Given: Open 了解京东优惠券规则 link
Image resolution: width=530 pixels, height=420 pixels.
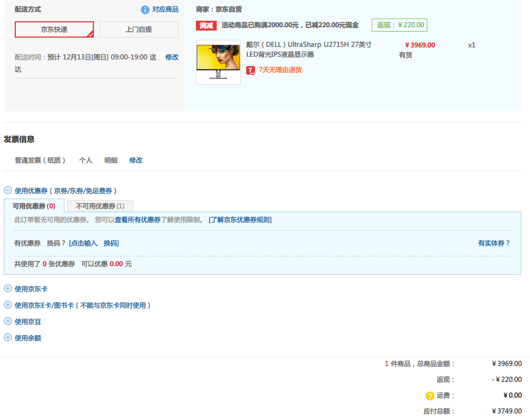Looking at the screenshot, I should coord(240,220).
